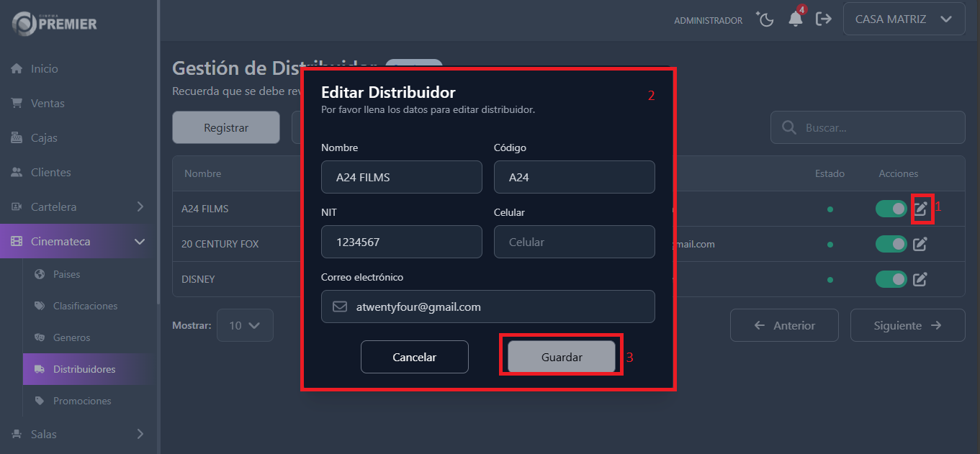This screenshot has height=454, width=980.
Task: Expand the Salas sidebar section
Action: point(43,434)
